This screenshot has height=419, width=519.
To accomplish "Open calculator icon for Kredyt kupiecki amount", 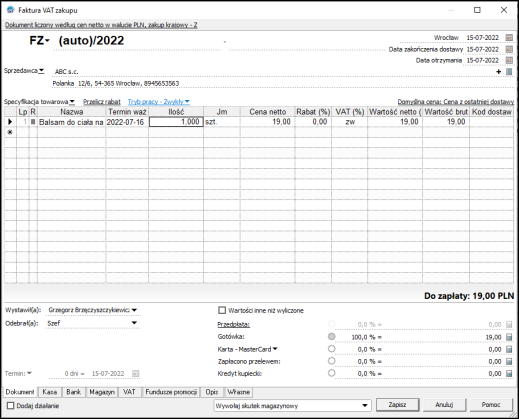I will pos(509,374).
